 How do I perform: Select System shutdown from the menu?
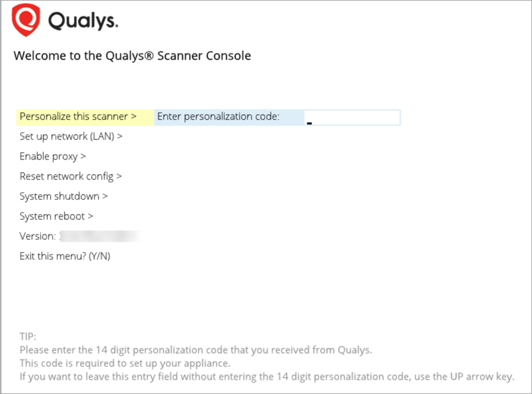64,196
